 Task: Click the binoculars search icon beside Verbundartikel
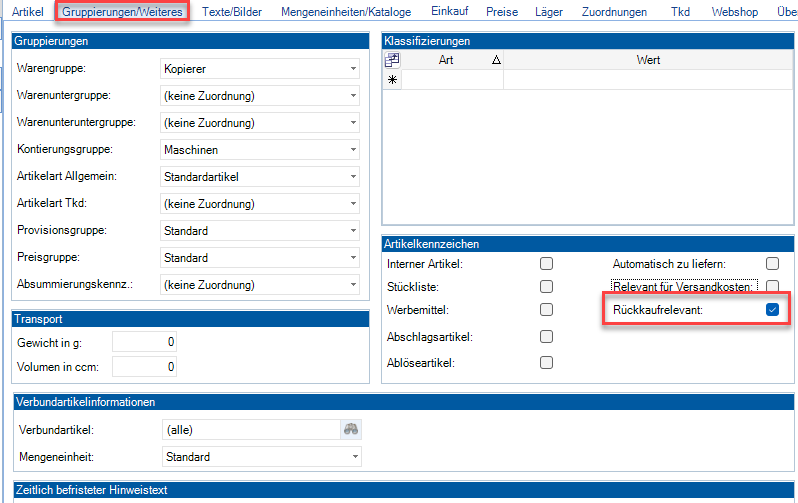pos(350,430)
